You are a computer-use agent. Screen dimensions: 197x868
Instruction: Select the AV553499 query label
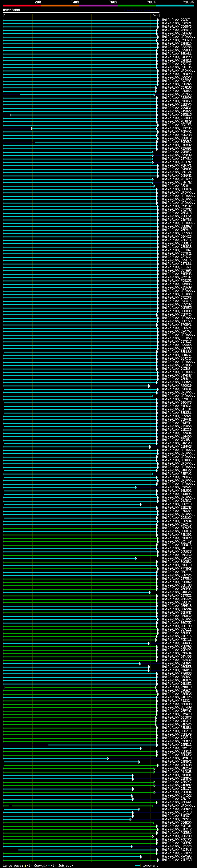[11, 10]
